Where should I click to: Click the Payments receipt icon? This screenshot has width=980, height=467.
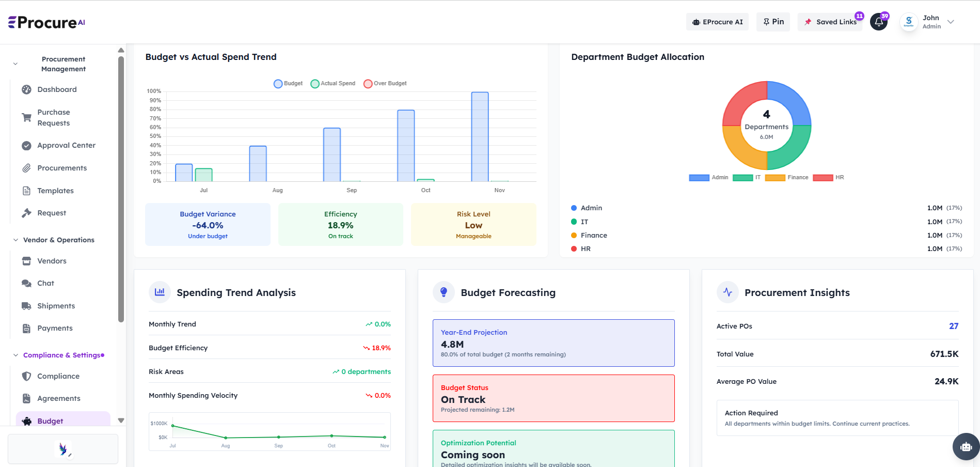(26, 328)
